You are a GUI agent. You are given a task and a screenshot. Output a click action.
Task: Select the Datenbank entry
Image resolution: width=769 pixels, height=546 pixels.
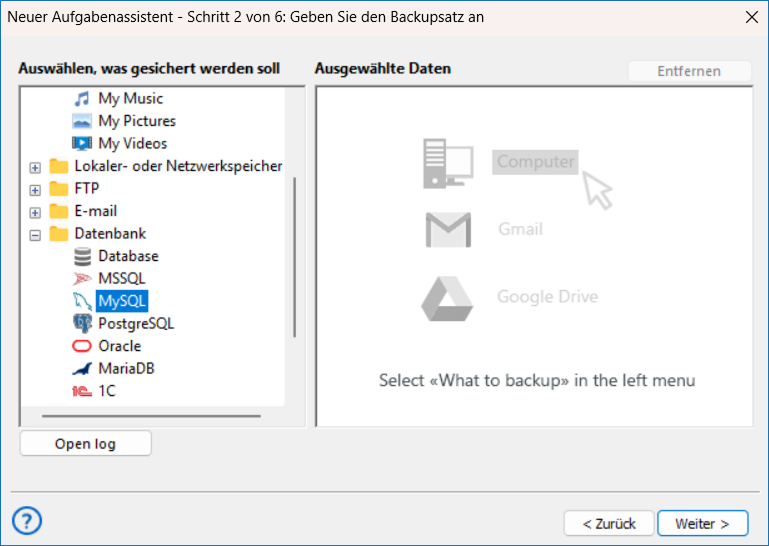coord(110,234)
